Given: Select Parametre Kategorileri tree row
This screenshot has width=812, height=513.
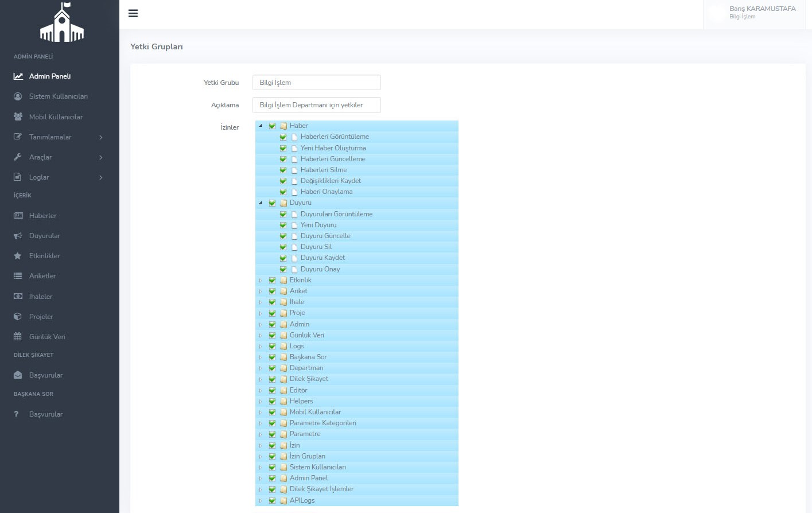Looking at the screenshot, I should pos(357,423).
